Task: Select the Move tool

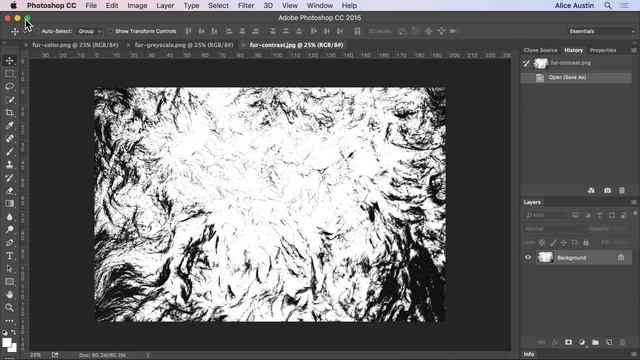Action: pyautogui.click(x=9, y=61)
